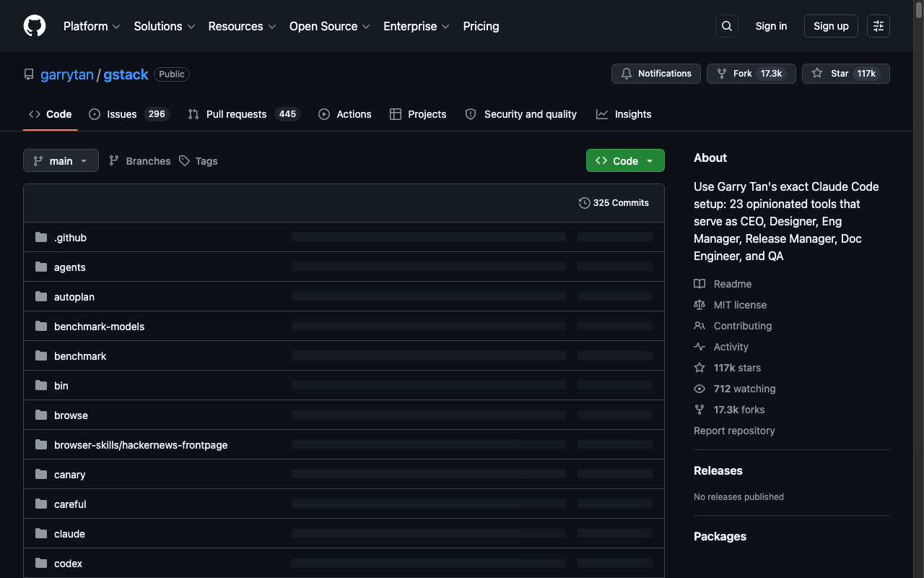Click the Sign in link

click(771, 26)
